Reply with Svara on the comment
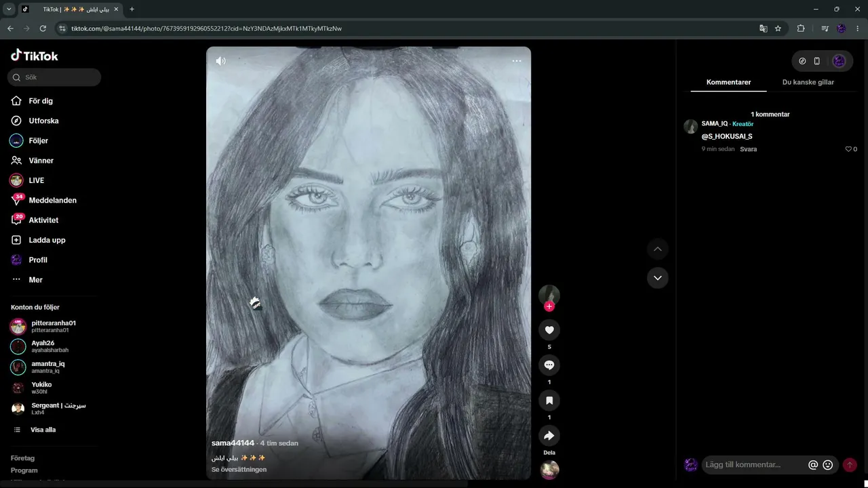868x488 pixels. click(x=749, y=149)
